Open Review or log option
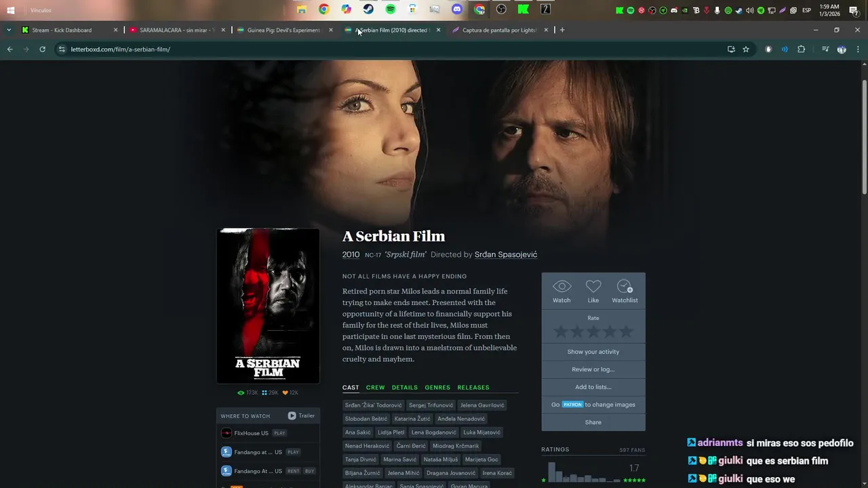The width and height of the screenshot is (868, 488). [593, 369]
